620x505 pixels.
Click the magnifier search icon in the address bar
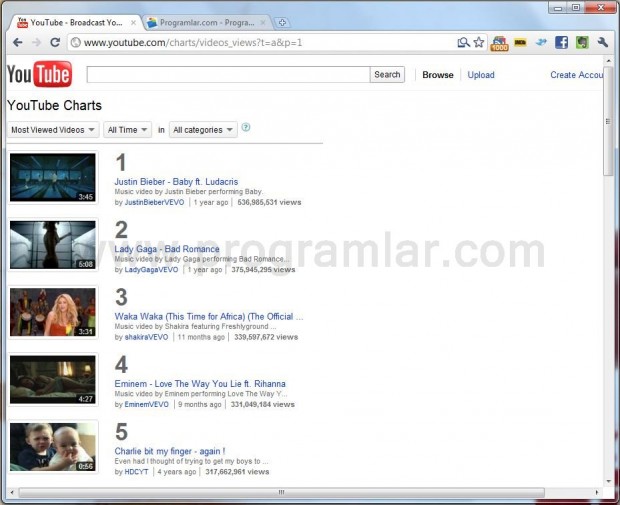pyautogui.click(x=463, y=42)
